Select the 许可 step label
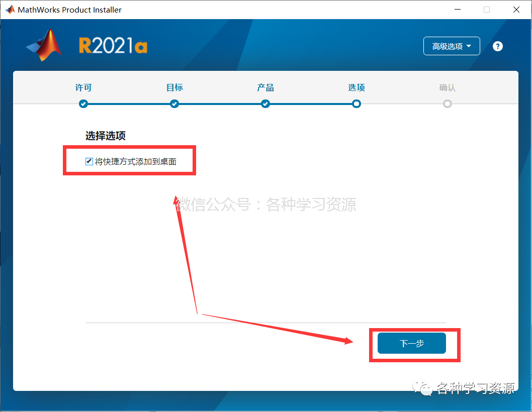 pos(83,87)
